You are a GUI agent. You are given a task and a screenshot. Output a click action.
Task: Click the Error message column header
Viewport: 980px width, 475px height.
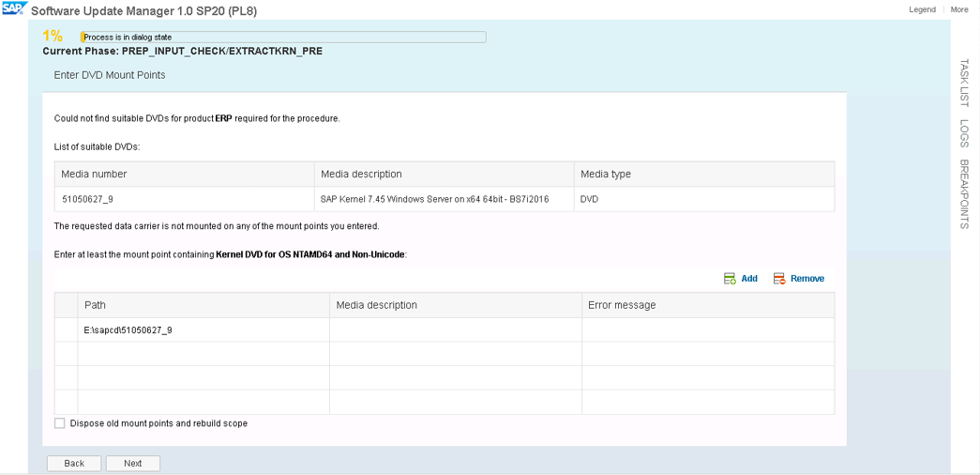pos(708,305)
